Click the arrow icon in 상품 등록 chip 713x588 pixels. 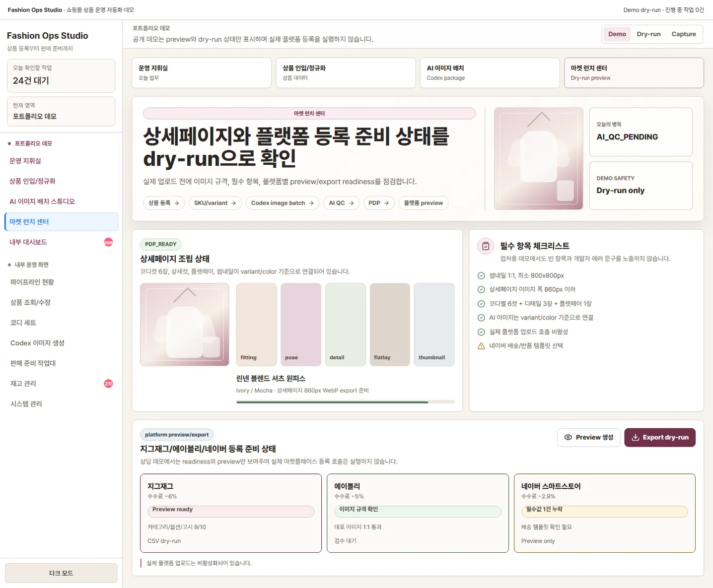[176, 203]
